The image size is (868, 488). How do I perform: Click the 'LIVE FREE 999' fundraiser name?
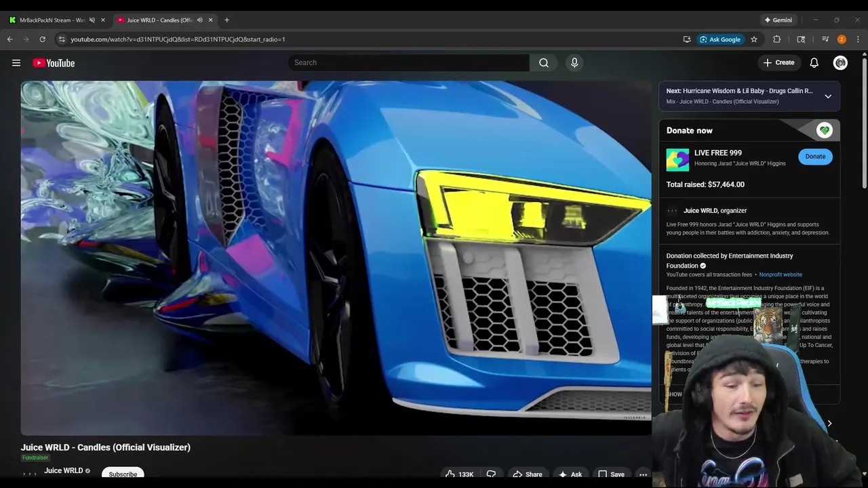click(718, 153)
